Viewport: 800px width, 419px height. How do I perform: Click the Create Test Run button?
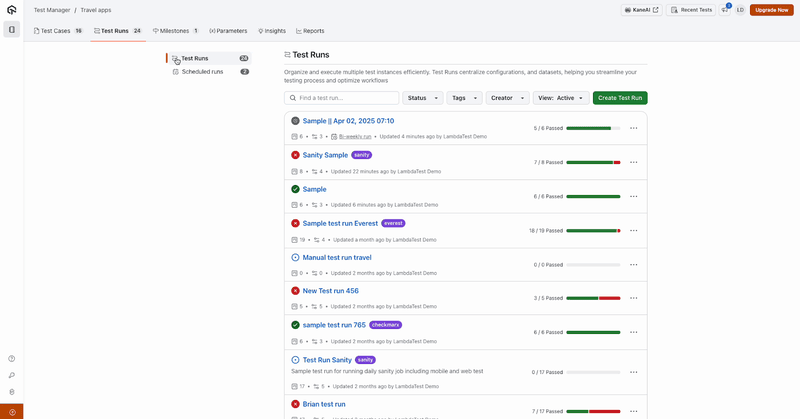(x=620, y=98)
